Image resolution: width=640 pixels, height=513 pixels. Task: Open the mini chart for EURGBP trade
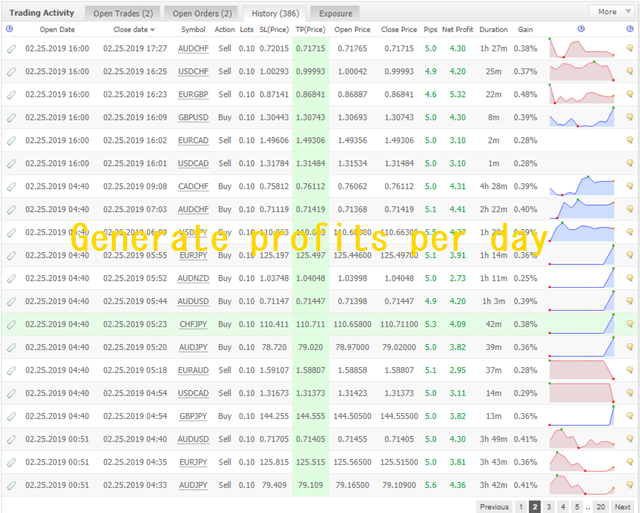pyautogui.click(x=582, y=94)
